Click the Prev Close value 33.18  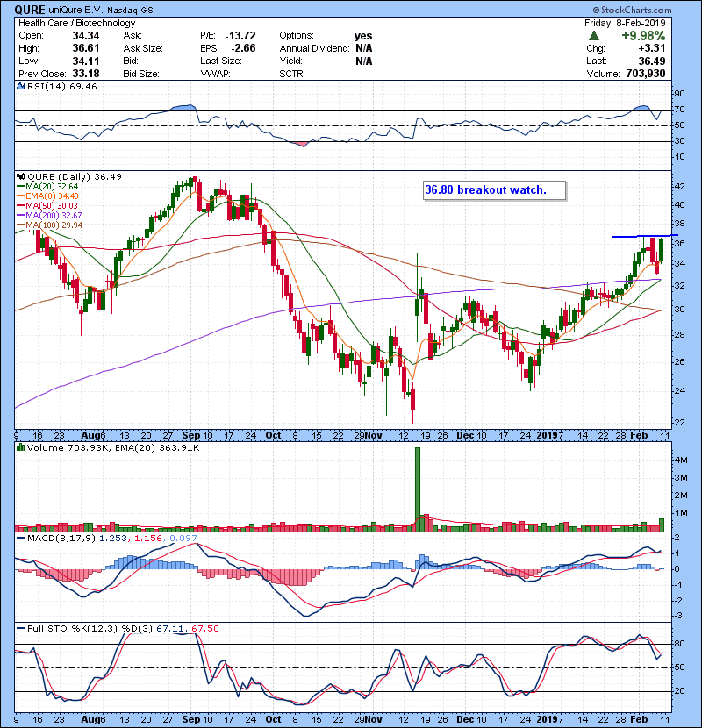click(x=86, y=74)
